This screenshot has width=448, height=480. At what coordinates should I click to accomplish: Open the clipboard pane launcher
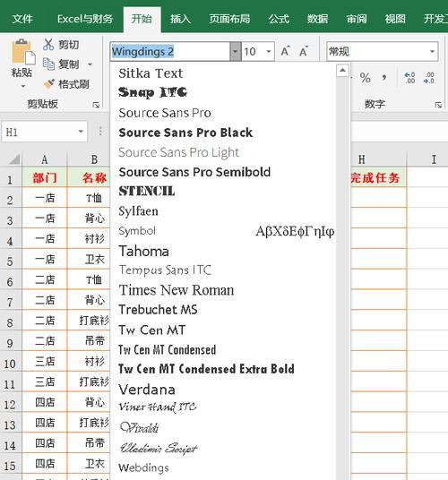[96, 105]
